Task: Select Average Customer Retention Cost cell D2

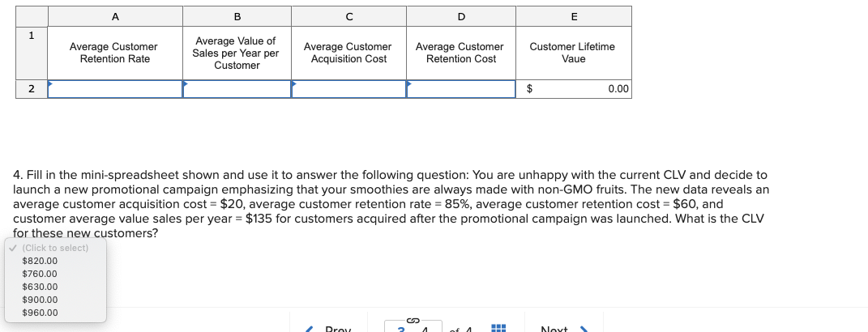Action: coord(461,89)
